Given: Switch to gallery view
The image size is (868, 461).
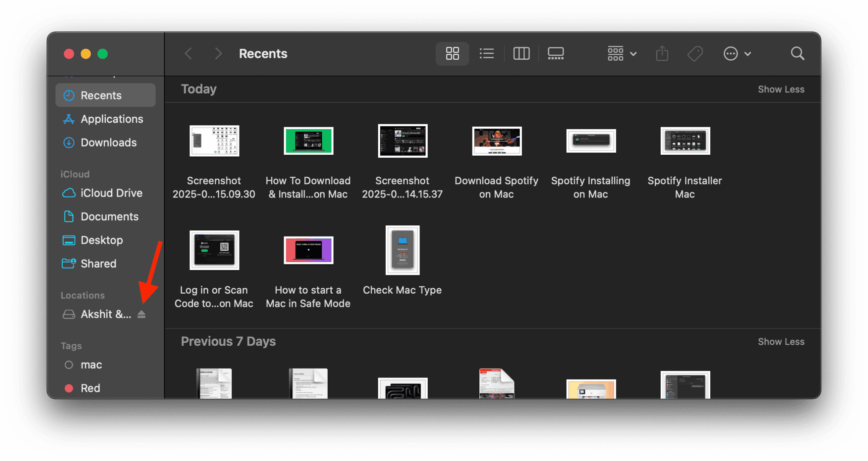Looking at the screenshot, I should 556,54.
